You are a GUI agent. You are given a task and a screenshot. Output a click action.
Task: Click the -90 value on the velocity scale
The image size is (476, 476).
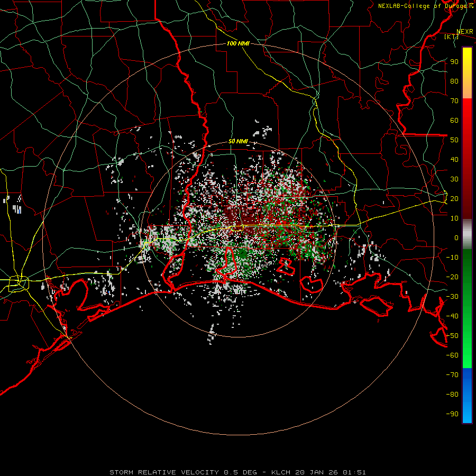coord(452,414)
